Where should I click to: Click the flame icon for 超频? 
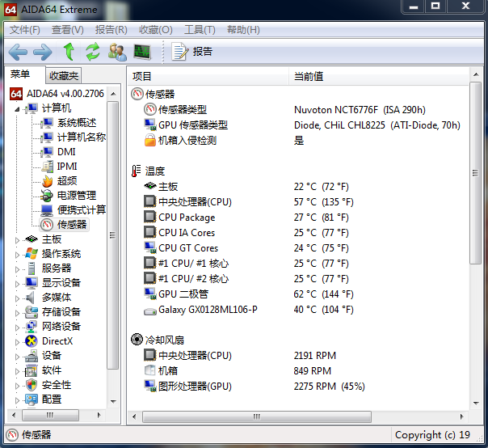(47, 181)
